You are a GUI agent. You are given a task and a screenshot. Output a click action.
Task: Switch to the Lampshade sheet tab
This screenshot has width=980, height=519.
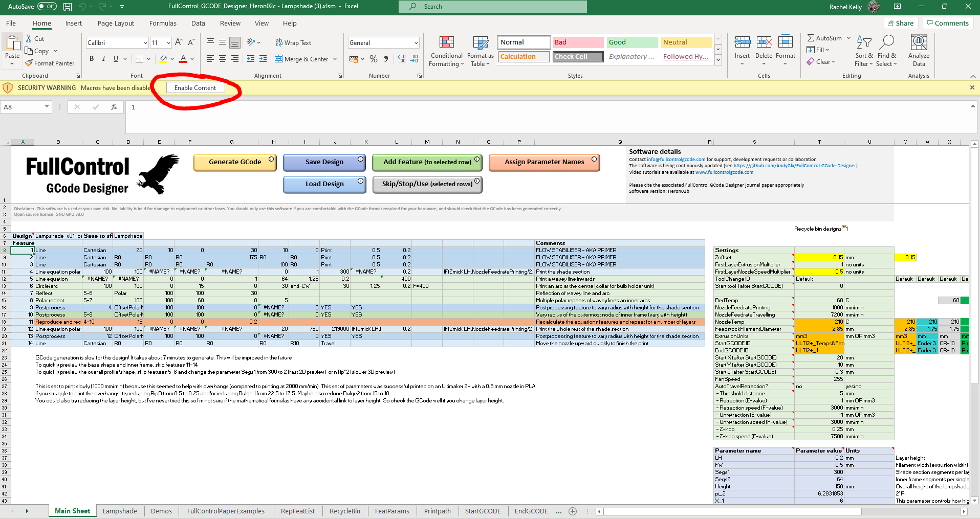(x=120, y=511)
